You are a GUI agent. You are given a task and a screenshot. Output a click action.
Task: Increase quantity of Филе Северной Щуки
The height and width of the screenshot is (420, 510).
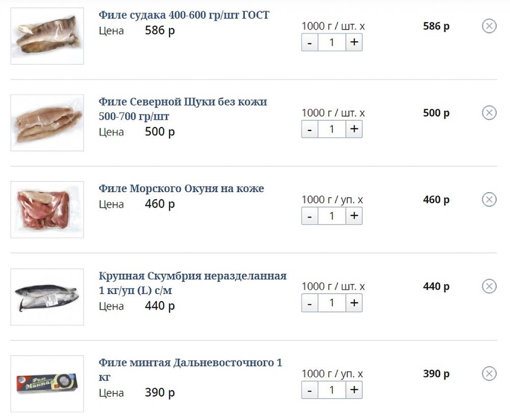point(354,129)
